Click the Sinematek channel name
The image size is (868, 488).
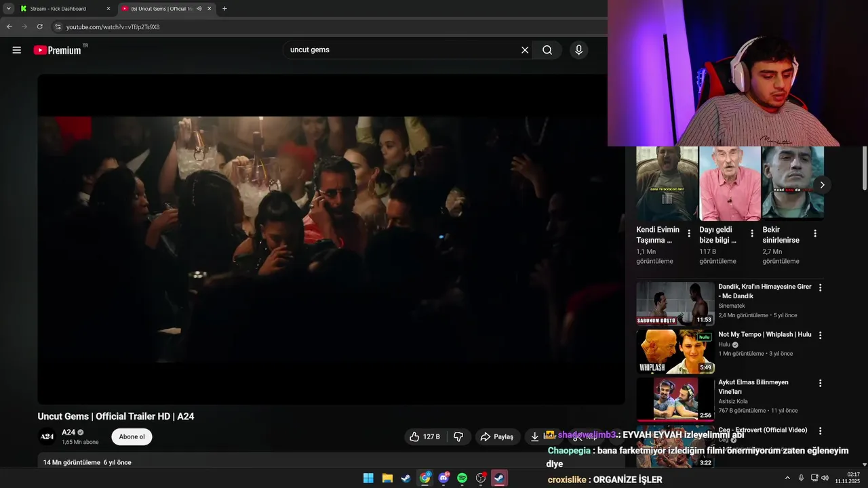732,306
